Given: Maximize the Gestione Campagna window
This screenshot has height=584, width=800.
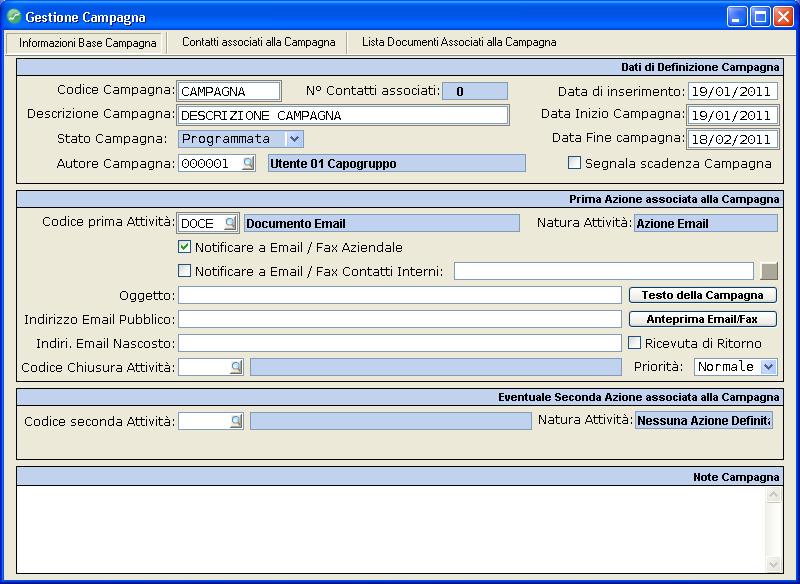Looking at the screenshot, I should 760,17.
